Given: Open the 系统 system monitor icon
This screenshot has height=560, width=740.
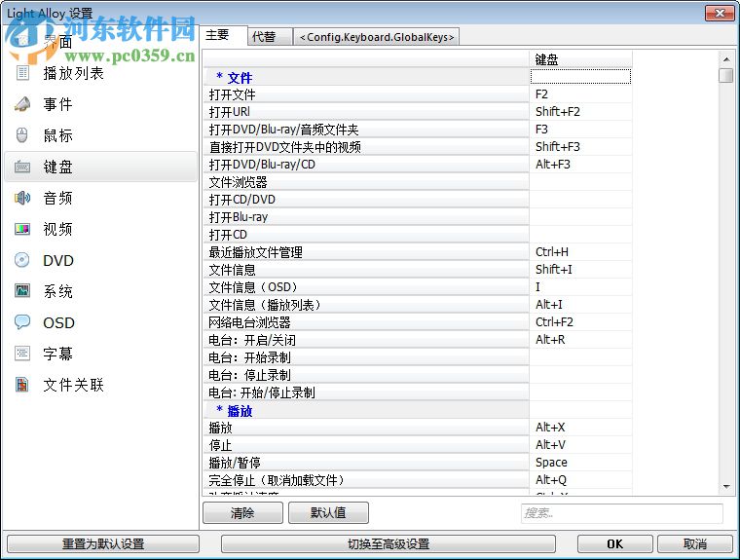Looking at the screenshot, I should [x=22, y=291].
